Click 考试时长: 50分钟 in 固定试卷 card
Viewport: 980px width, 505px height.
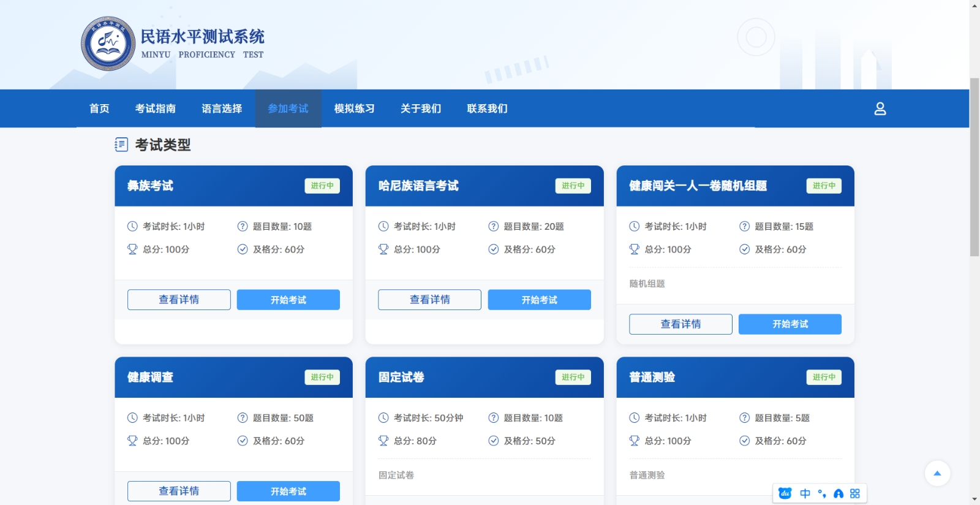428,418
